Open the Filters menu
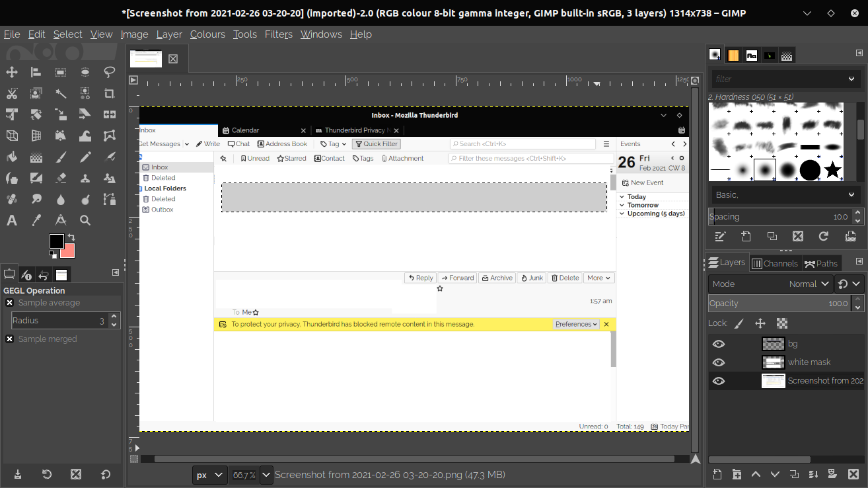Image resolution: width=868 pixels, height=488 pixels. (279, 34)
